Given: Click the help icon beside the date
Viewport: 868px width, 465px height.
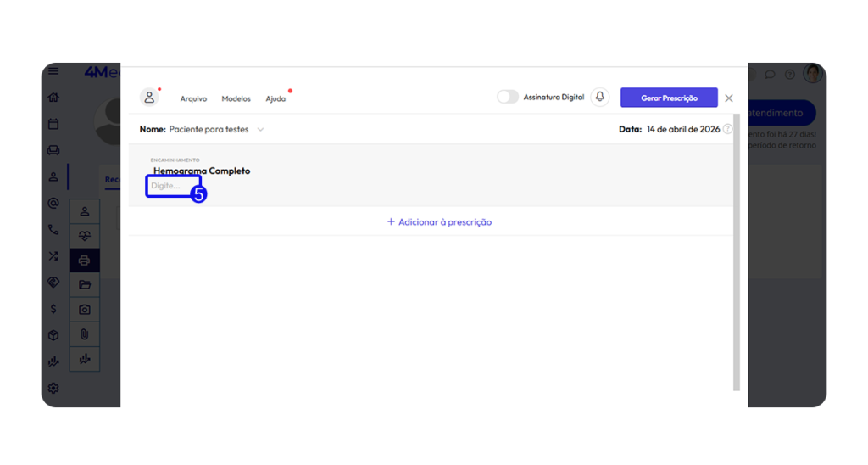Looking at the screenshot, I should tap(727, 129).
